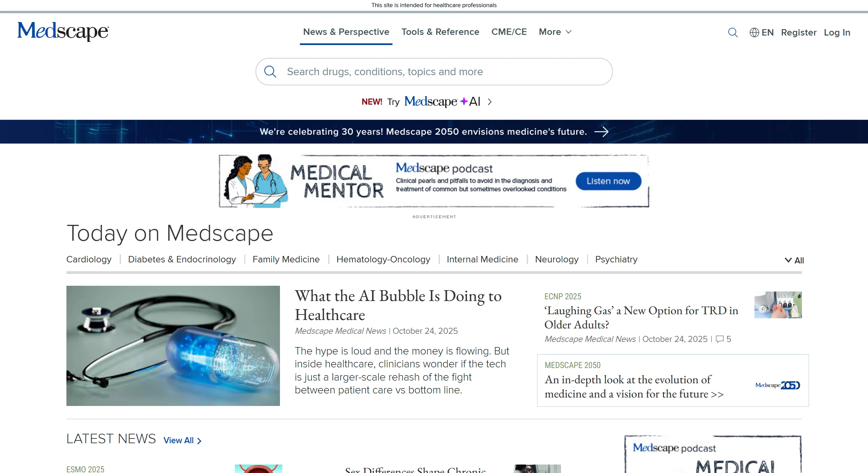Click the magnifier icon inside the search bar
Screen dimensions: 868x473
point(270,71)
